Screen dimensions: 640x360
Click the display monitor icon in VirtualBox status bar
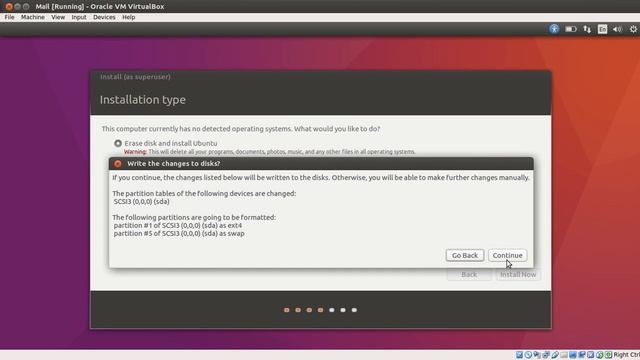[573, 355]
